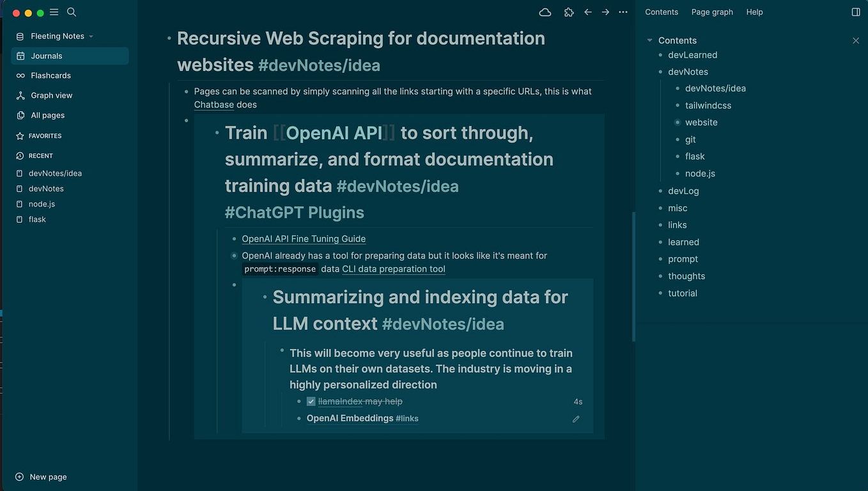Screen dimensions: 868x491
Task: Go forward with the right arrow
Action: click(605, 12)
